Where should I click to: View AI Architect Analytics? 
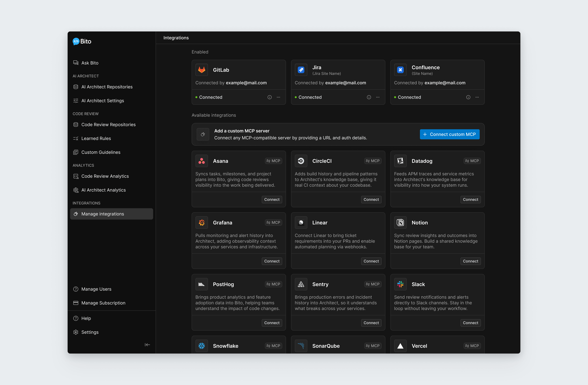click(x=111, y=190)
